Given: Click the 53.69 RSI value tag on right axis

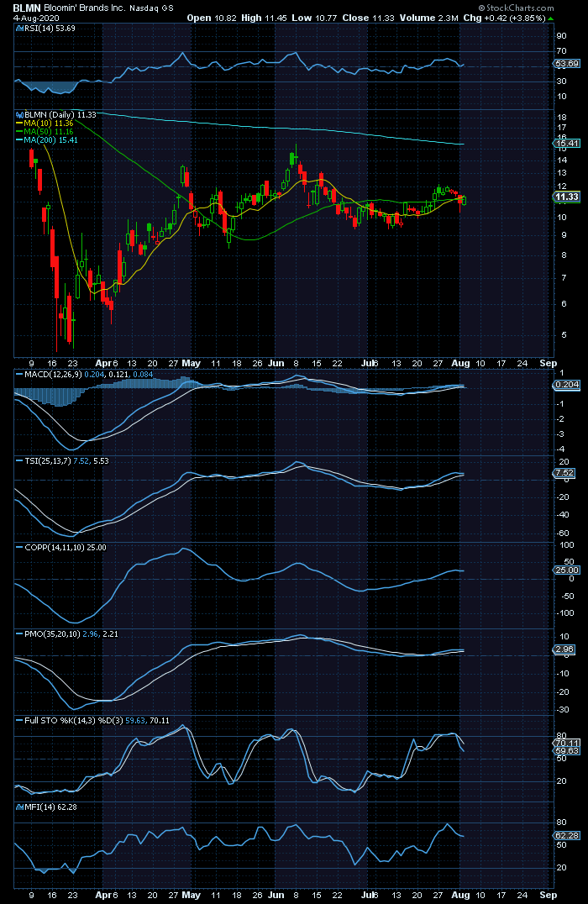Looking at the screenshot, I should click(567, 64).
